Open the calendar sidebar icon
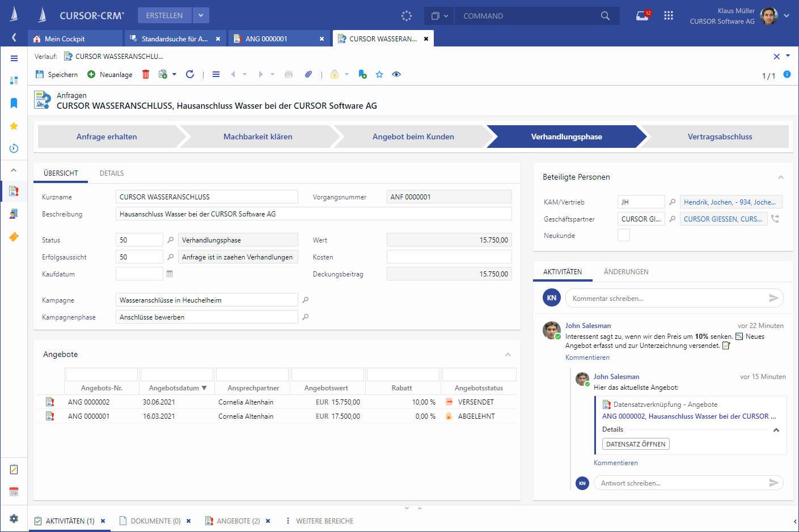Image resolution: width=799 pixels, height=532 pixels. point(14,491)
